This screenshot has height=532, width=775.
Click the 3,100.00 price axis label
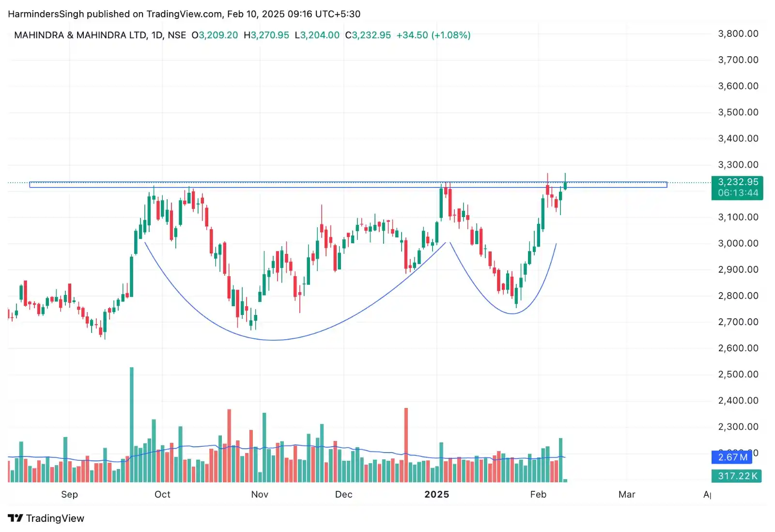pos(738,217)
